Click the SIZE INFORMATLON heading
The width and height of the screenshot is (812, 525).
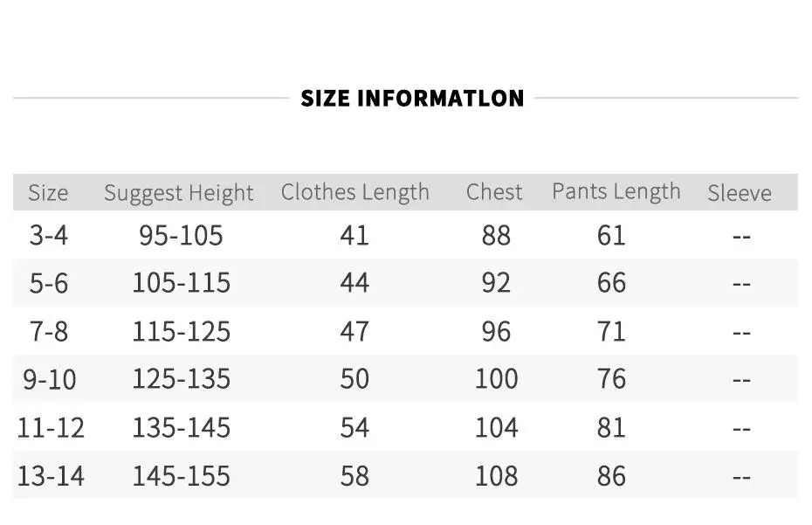coord(412,98)
